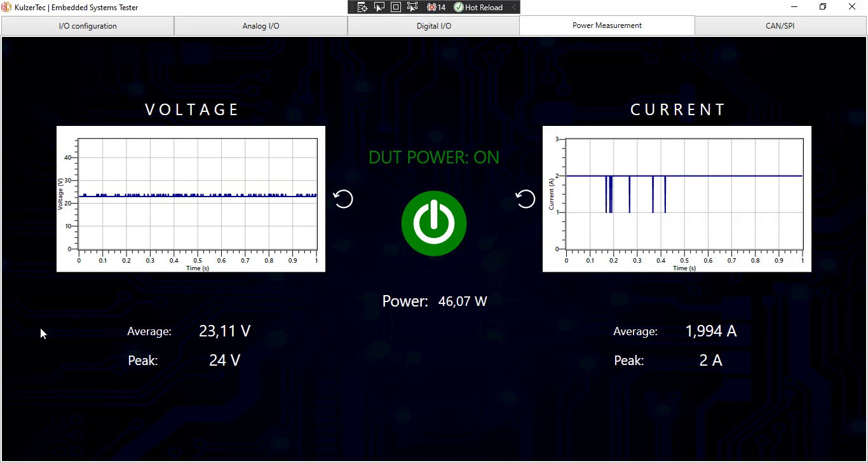Viewport: 868px width, 463px height.
Task: Select the Power Measurement tab
Action: pyautogui.click(x=607, y=25)
